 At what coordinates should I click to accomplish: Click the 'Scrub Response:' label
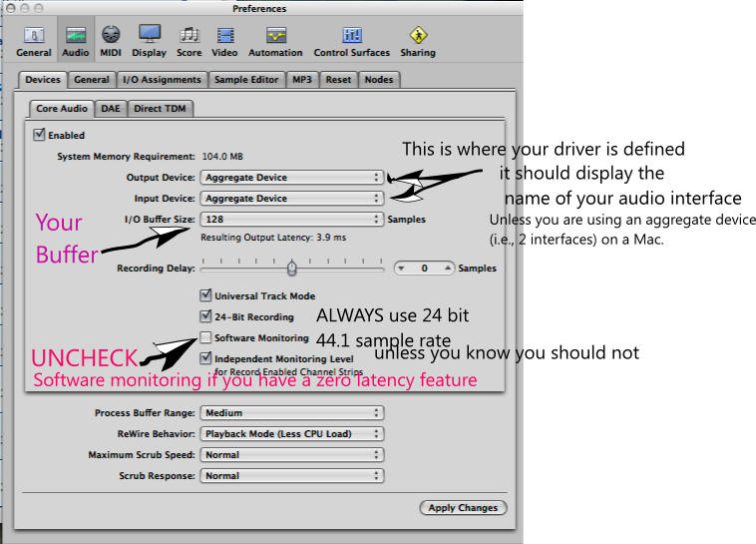click(x=158, y=476)
